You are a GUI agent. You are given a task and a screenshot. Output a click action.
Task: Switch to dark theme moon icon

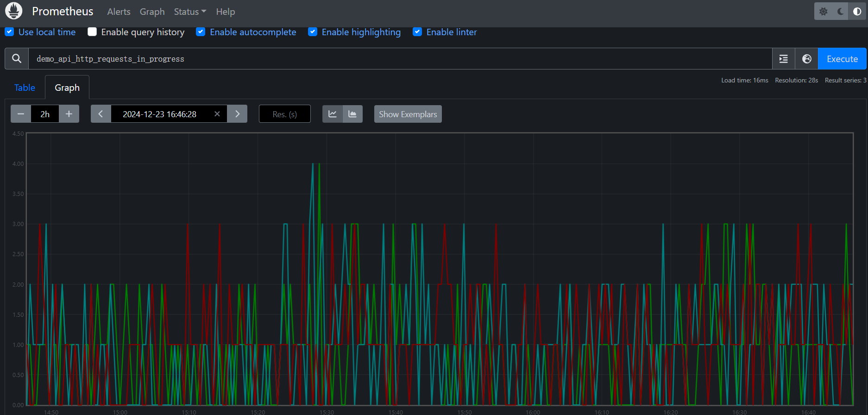[x=840, y=12]
